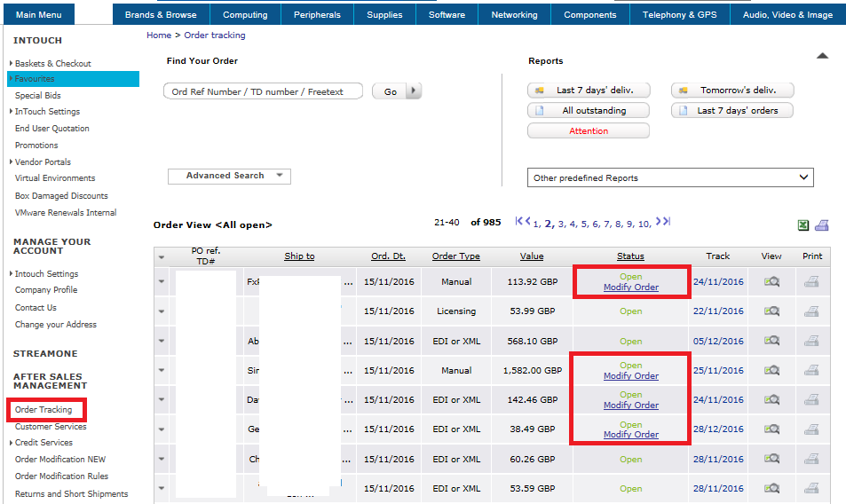Open the Computing tab

click(245, 15)
